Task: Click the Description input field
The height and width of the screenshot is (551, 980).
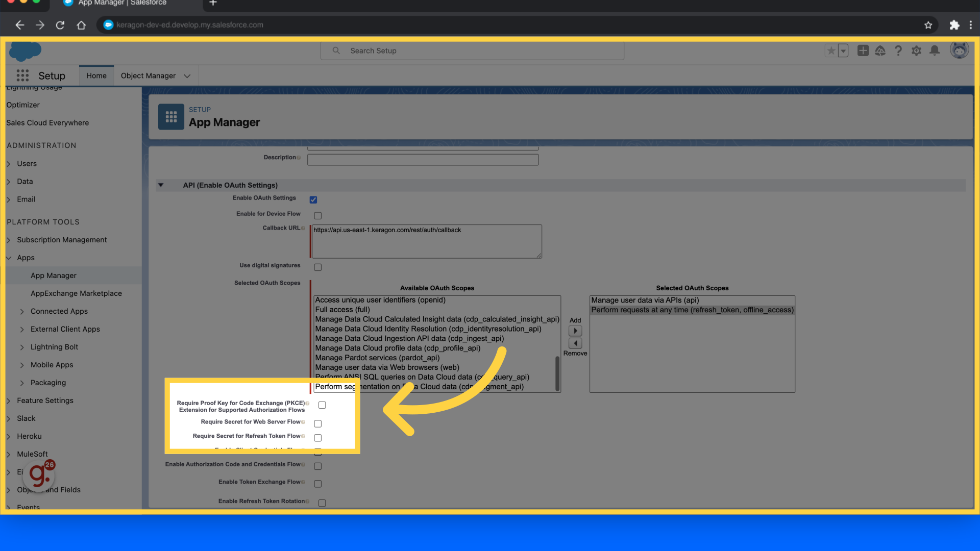Action: coord(423,160)
